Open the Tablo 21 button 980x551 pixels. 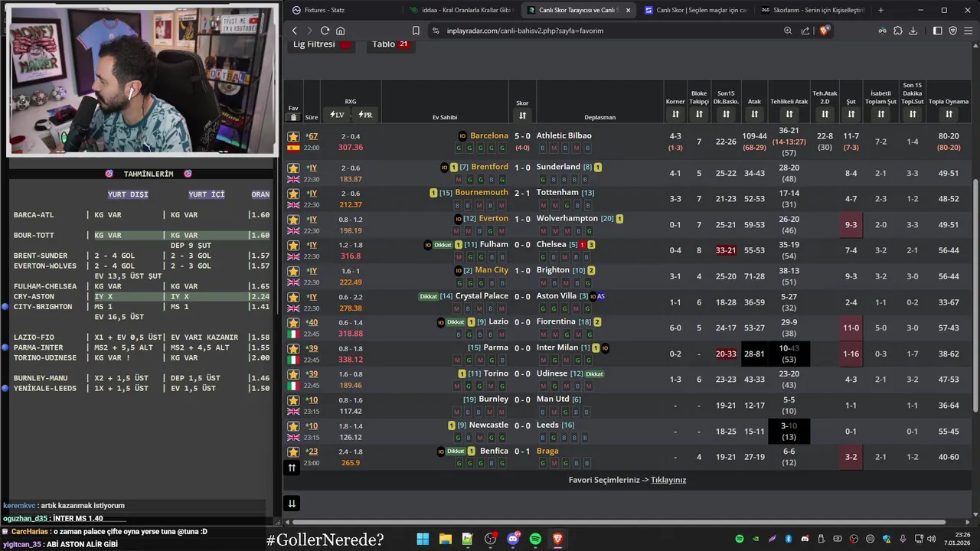[x=391, y=44]
